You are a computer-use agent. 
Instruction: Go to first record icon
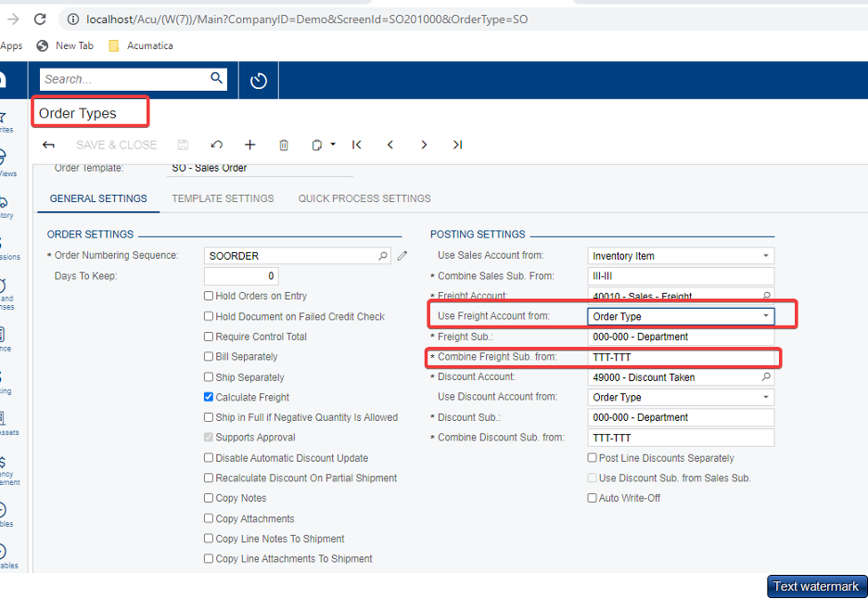(x=357, y=145)
